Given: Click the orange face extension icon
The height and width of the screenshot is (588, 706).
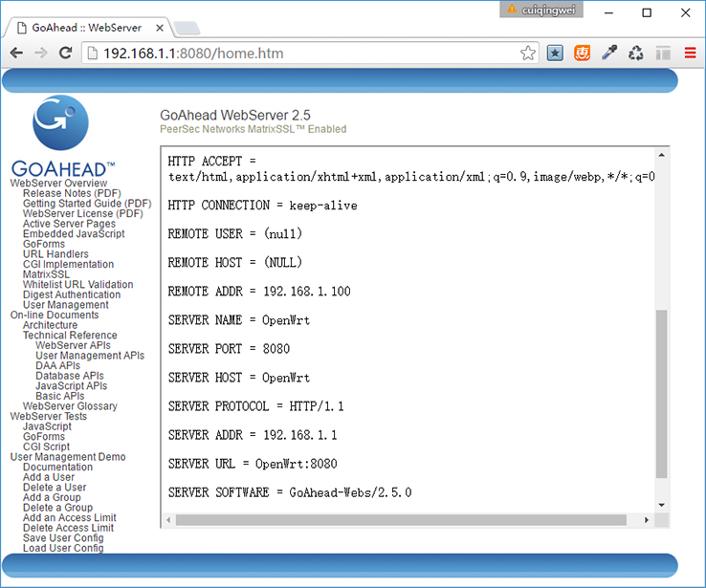Looking at the screenshot, I should pyautogui.click(x=582, y=54).
